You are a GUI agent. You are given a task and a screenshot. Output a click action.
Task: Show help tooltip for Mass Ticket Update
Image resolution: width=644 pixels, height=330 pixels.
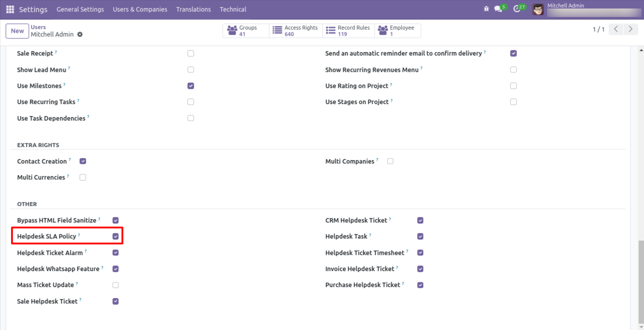[77, 283]
